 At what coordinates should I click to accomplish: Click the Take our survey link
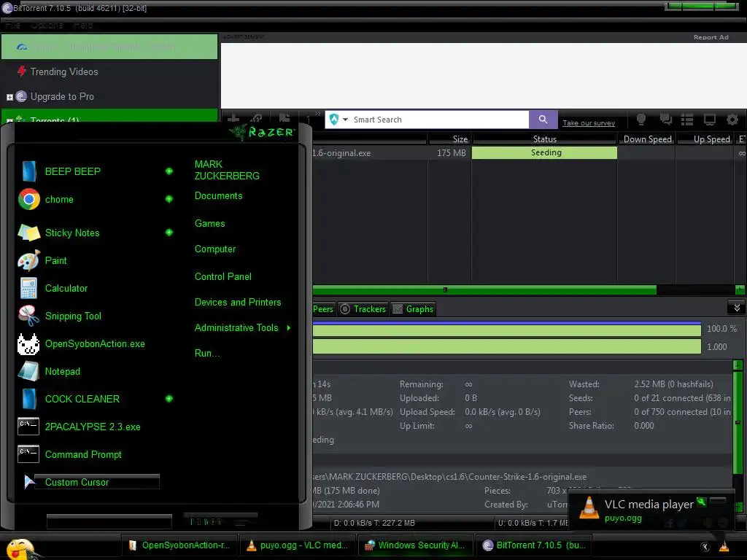(589, 122)
